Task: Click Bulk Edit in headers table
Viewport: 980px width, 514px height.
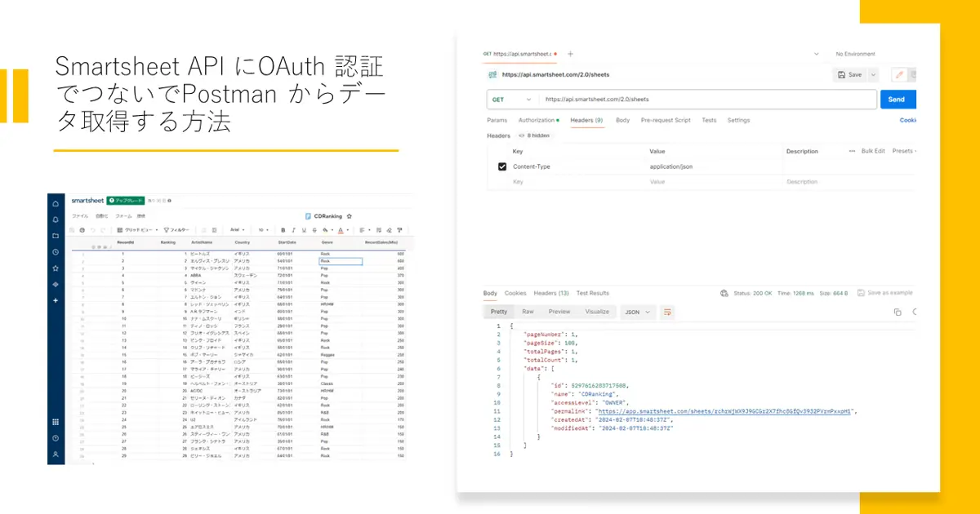Action: point(873,151)
